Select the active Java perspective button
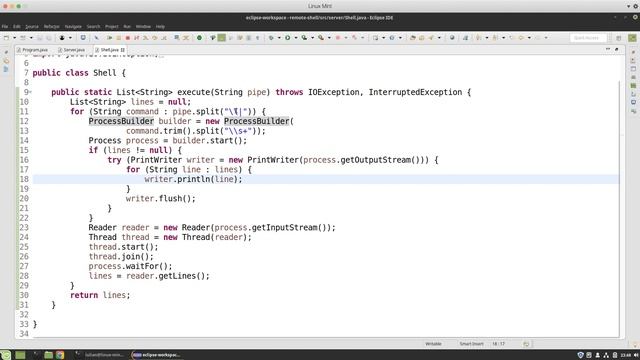The width and height of the screenshot is (640, 360). (x=632, y=38)
